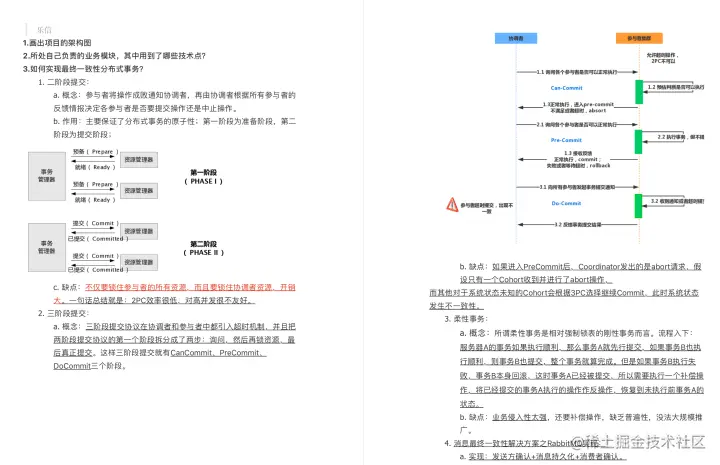Screen dimensions: 720x465
Task: Click the 事务管理器 box in Phase II diagram
Action: 47,247
